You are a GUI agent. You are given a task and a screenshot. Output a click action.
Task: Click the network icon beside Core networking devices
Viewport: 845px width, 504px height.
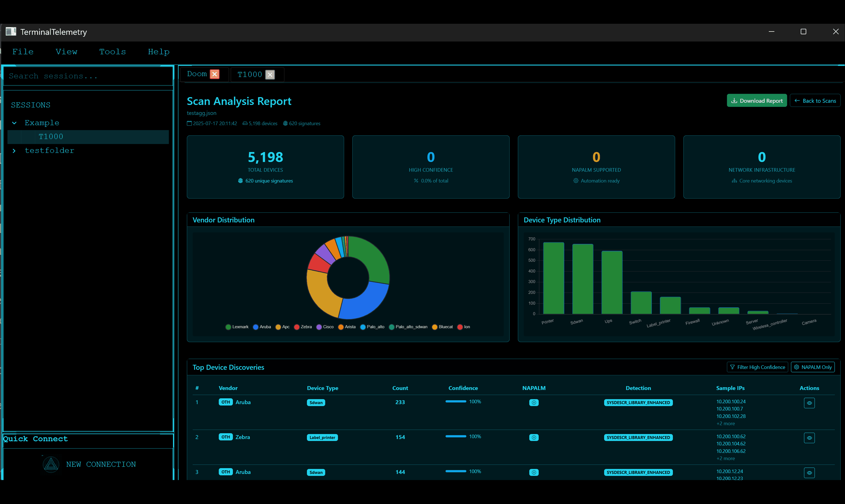click(734, 181)
